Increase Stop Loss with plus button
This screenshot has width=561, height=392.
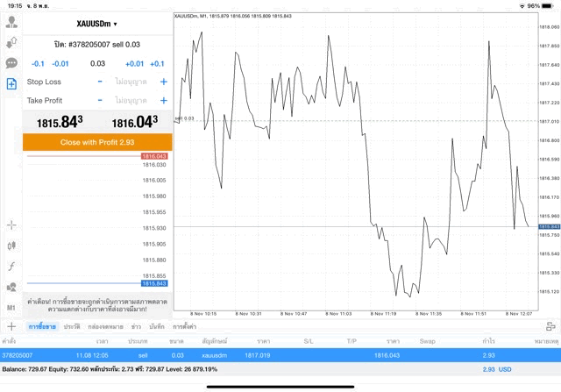point(163,82)
